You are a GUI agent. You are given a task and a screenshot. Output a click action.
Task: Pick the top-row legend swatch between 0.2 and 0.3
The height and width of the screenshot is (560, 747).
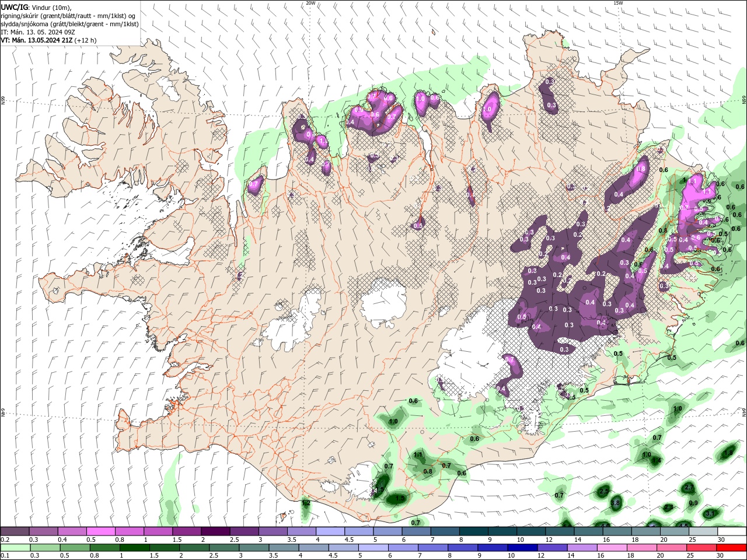[x=15, y=531]
